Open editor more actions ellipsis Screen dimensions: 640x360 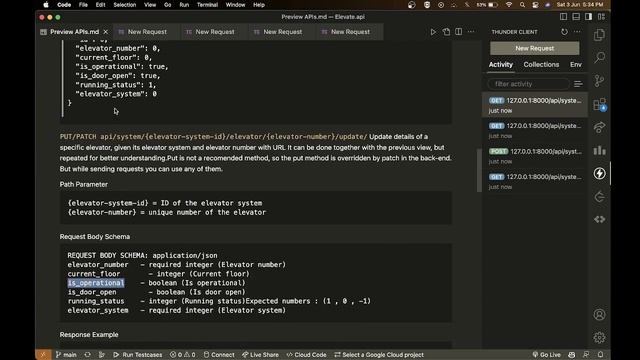coord(471,32)
